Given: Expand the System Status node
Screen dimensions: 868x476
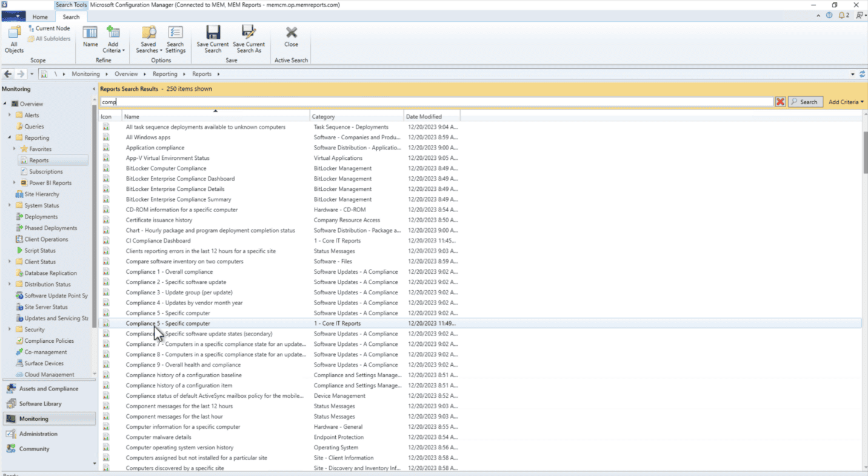Looking at the screenshot, I should (10, 205).
